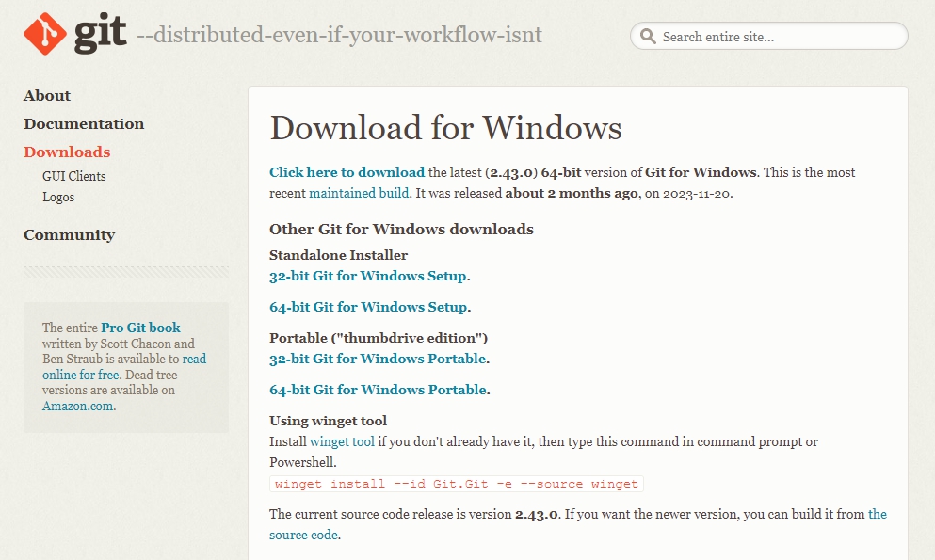Click the 'Using winget tool' heading
Viewport: 935px width, 560px height.
[x=328, y=421]
